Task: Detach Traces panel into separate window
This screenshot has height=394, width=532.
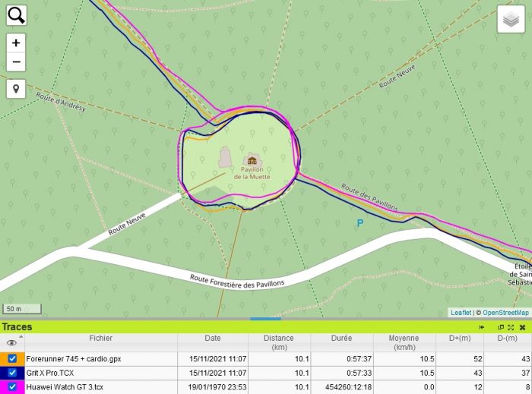Action: click(501, 327)
